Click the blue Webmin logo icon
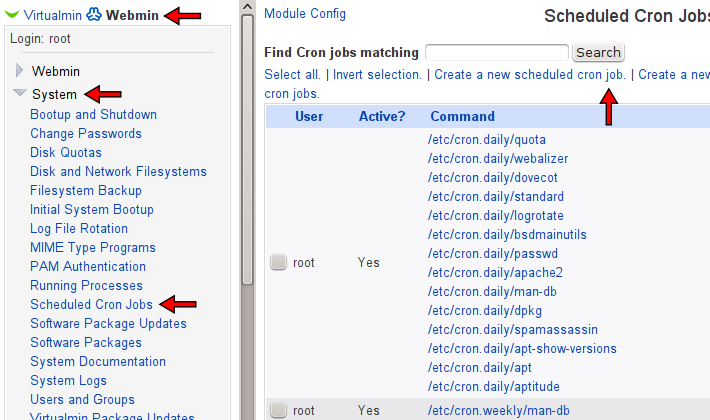710x420 pixels. [x=94, y=14]
